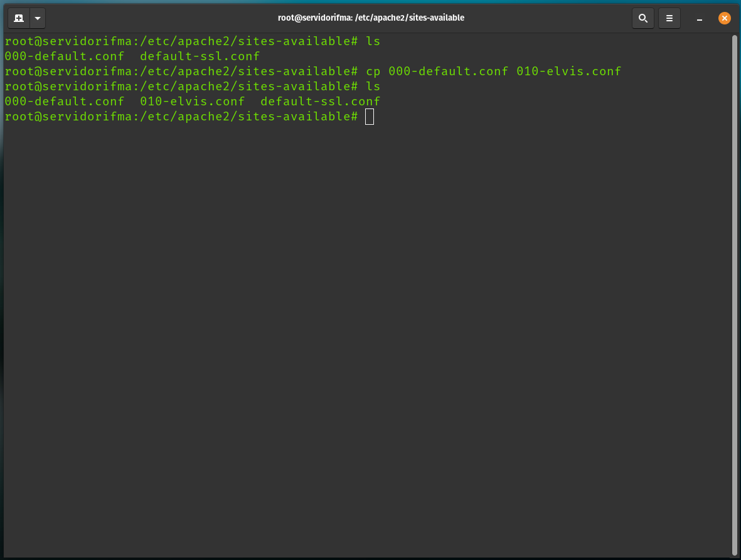The width and height of the screenshot is (741, 560).
Task: Select the cp command line in the terminal
Action: pos(493,71)
